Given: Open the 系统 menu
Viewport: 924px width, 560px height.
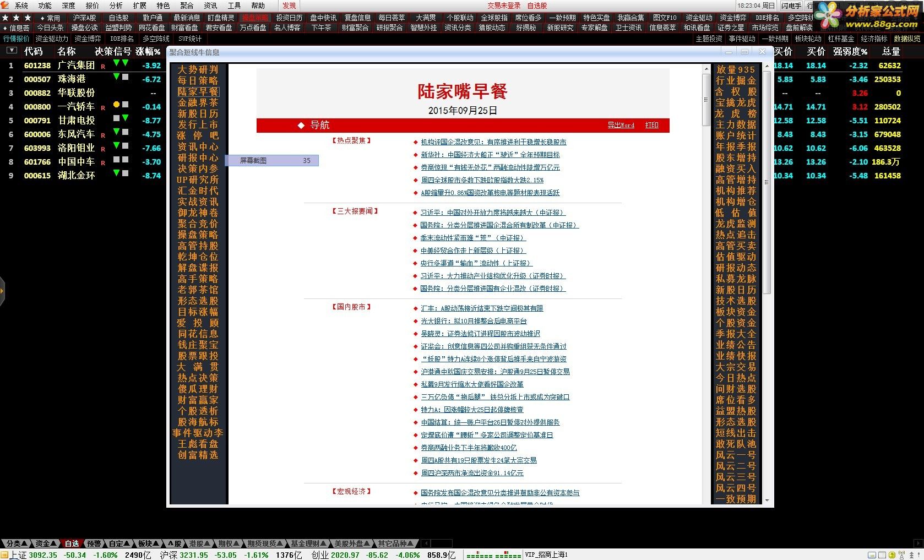Looking at the screenshot, I should point(21,6).
